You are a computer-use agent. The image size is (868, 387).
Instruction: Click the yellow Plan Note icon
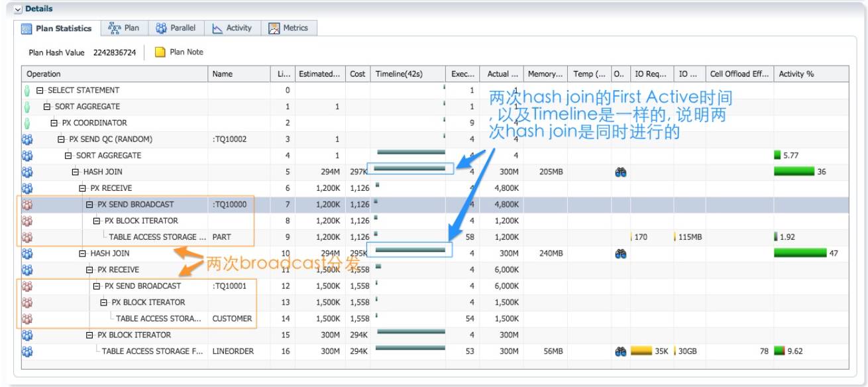160,52
